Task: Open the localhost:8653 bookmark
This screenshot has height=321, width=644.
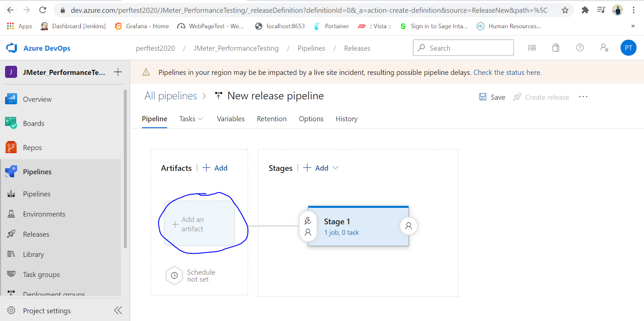Action: (x=280, y=26)
